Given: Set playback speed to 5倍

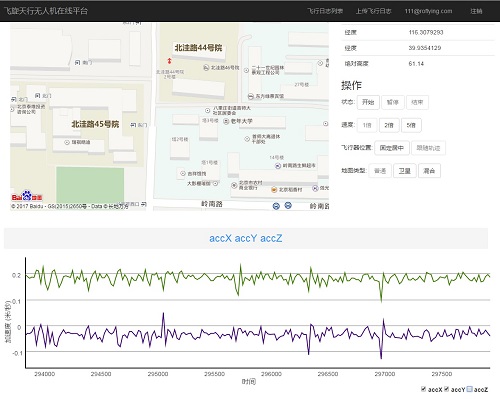Looking at the screenshot, I should coord(411,125).
